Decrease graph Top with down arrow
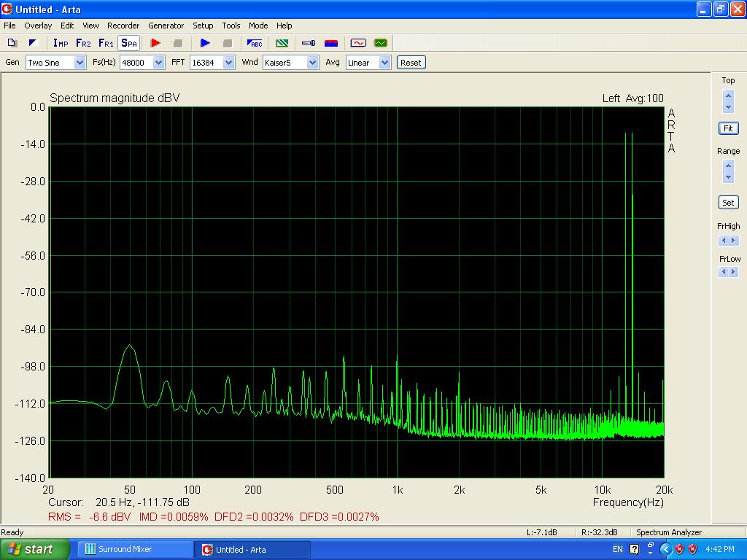The width and height of the screenshot is (747, 560). coord(728,107)
